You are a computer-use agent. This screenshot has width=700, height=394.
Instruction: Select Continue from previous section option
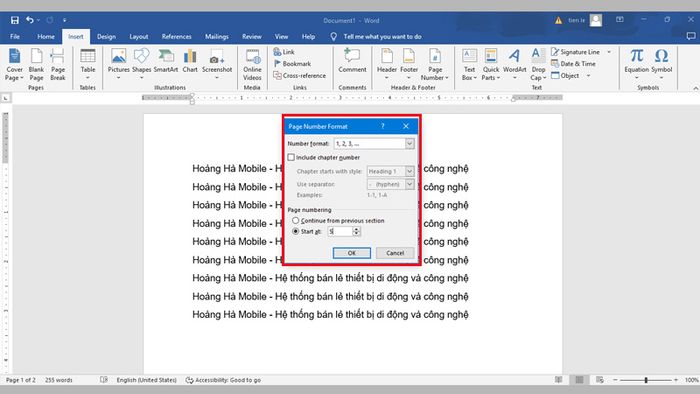click(x=296, y=220)
